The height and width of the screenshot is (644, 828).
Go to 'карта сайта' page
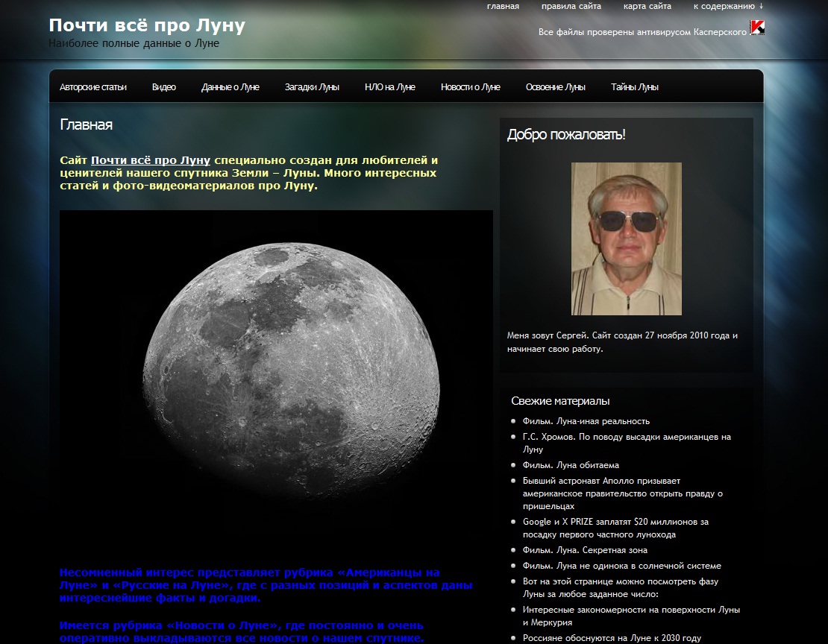point(647,7)
